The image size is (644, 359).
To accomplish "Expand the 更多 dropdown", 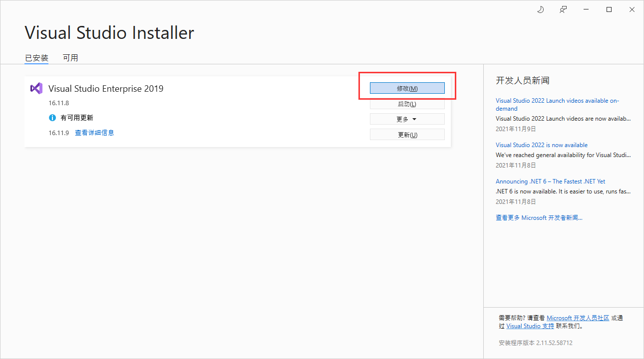I will click(407, 119).
